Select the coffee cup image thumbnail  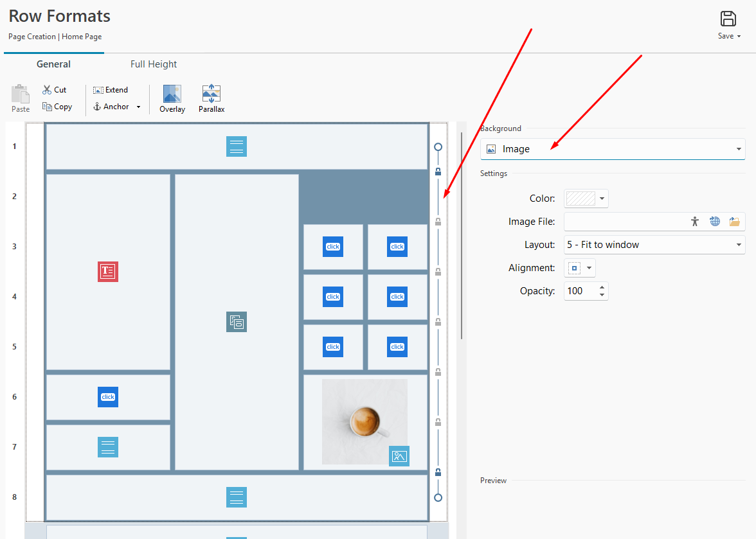point(364,421)
